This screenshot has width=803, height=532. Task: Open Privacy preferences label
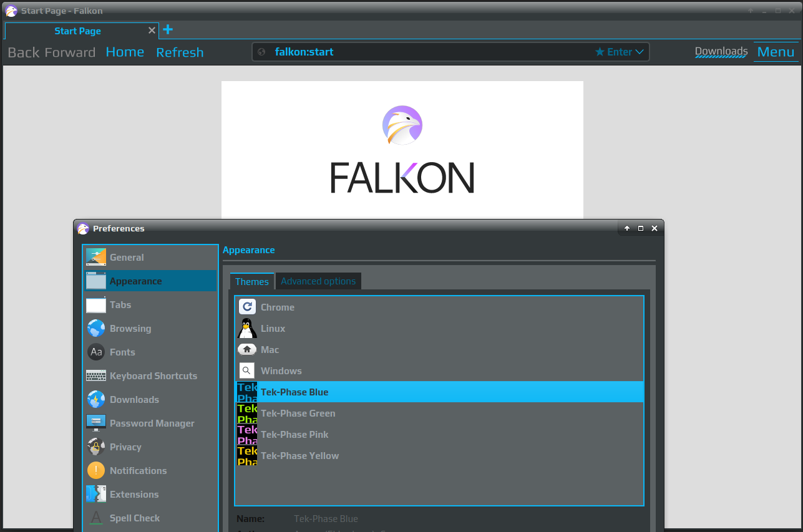[125, 447]
